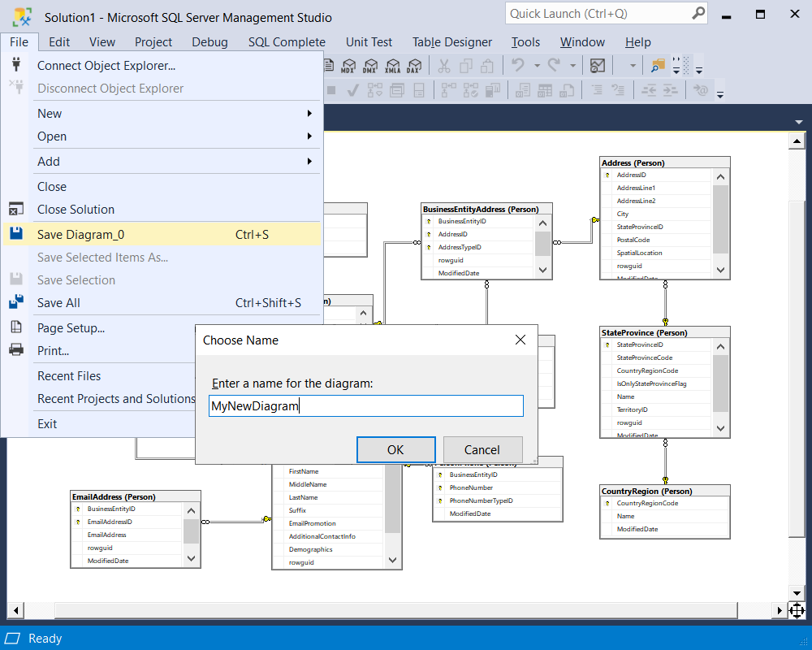Open a new DAX query

[415, 65]
